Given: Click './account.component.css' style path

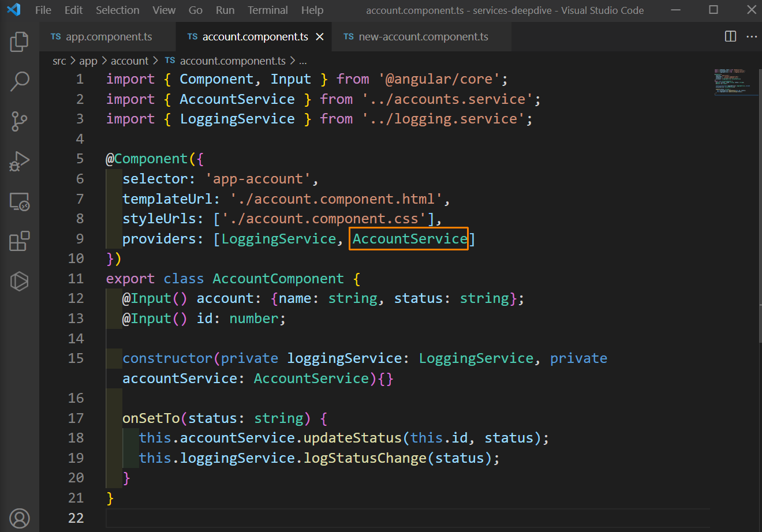Looking at the screenshot, I should (324, 219).
